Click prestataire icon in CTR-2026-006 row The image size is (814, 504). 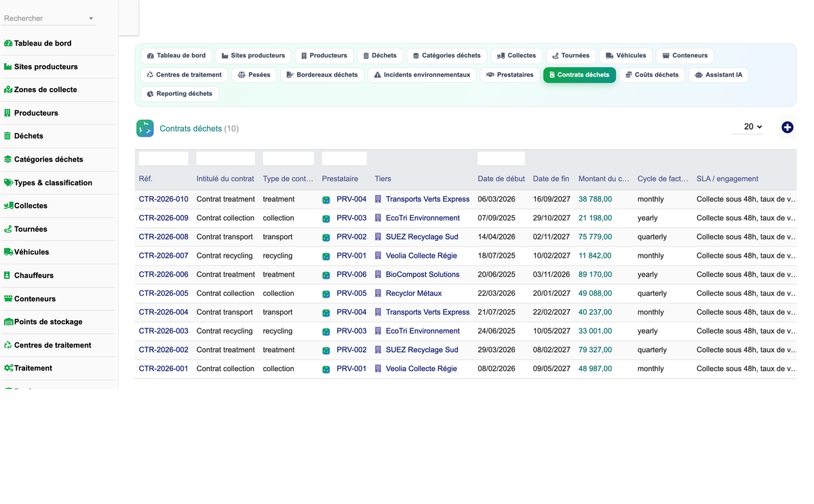click(326, 275)
